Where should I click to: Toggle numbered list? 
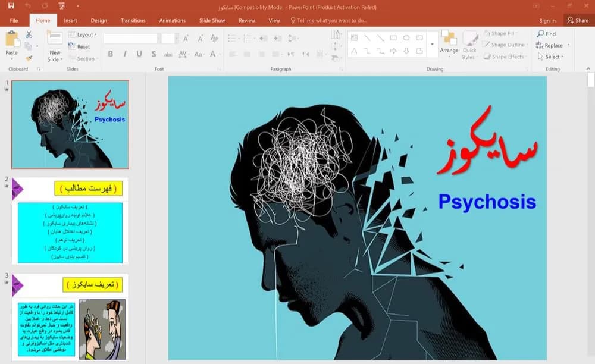pos(249,38)
